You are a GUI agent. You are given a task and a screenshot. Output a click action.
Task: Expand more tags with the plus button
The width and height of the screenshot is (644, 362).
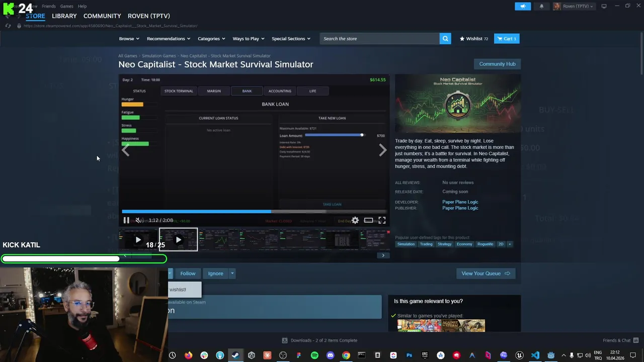(509, 244)
